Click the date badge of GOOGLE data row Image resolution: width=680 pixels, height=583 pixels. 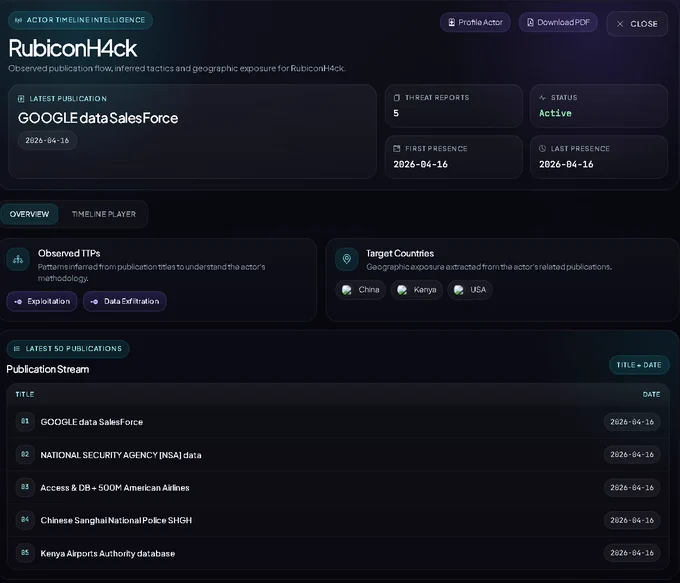(632, 422)
